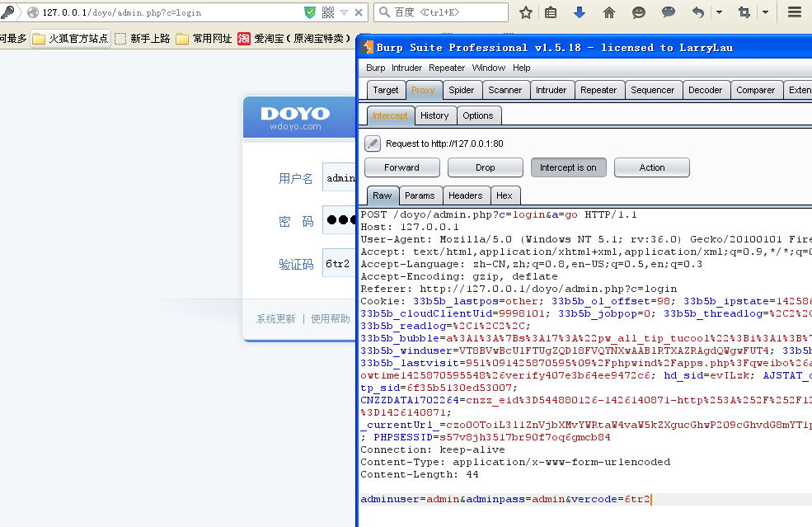Drop the intercepted request
Image resolution: width=812 pixels, height=527 pixels.
486,167
